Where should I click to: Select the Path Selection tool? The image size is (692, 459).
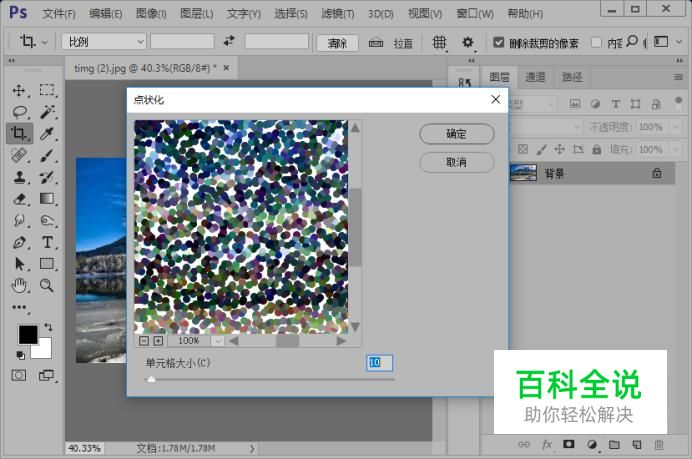tap(19, 263)
